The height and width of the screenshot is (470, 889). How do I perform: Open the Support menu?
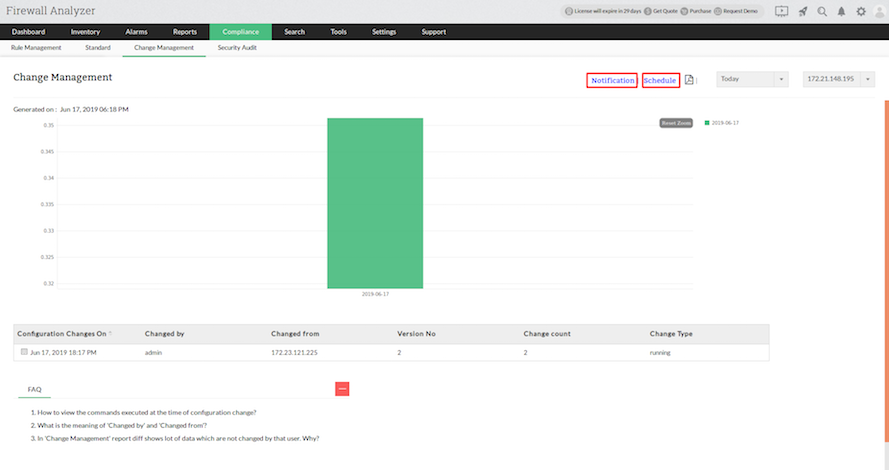pyautogui.click(x=434, y=32)
